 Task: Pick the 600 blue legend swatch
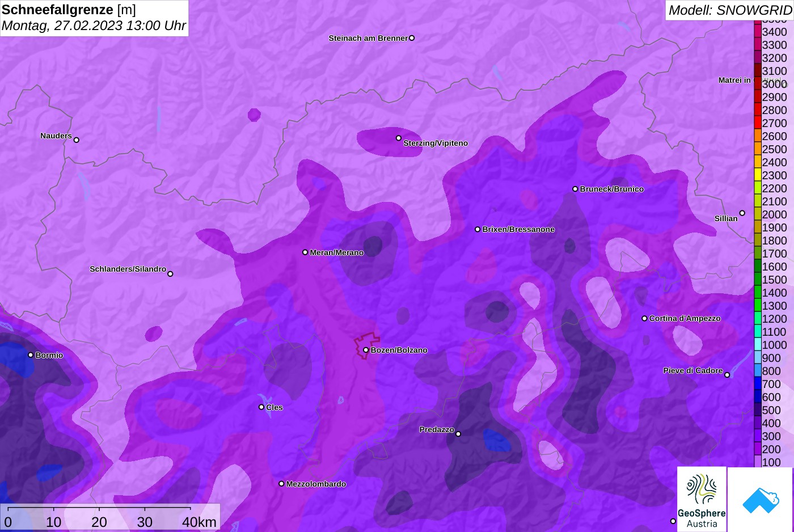pos(757,396)
